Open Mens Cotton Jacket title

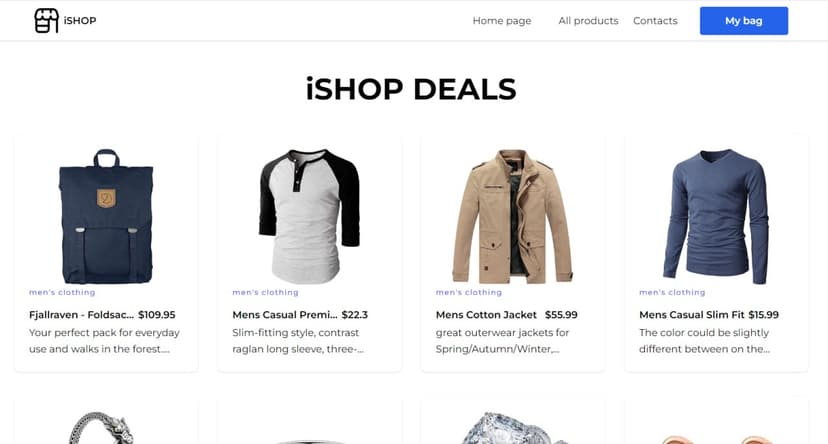486,315
